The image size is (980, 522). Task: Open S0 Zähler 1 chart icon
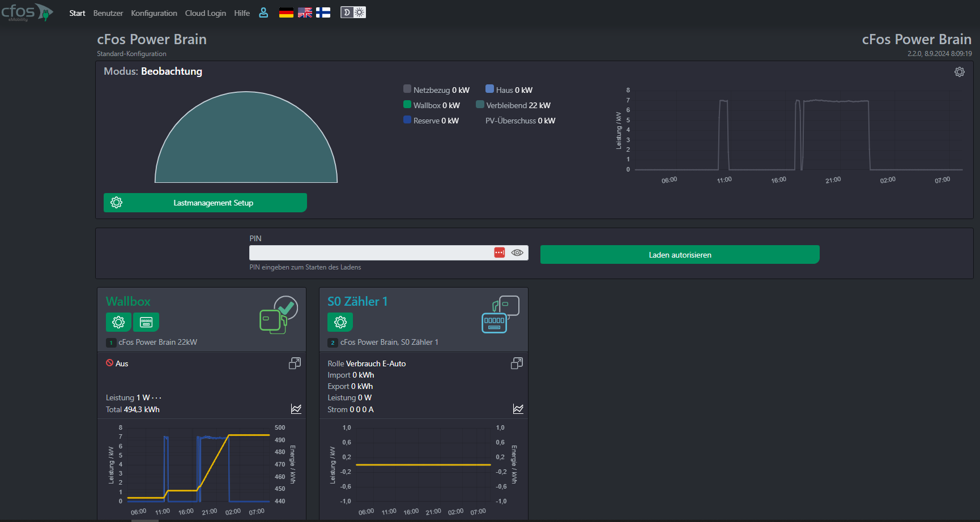click(x=518, y=409)
